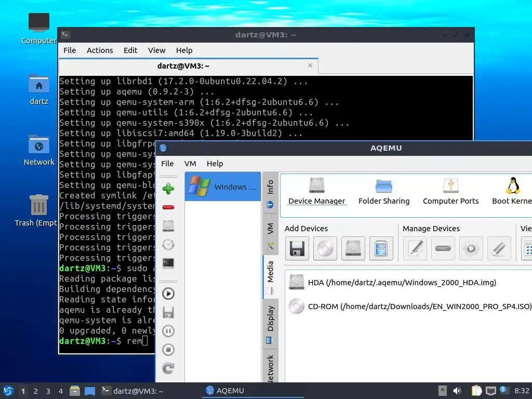Click the pencil edit device icon

pyautogui.click(x=415, y=249)
